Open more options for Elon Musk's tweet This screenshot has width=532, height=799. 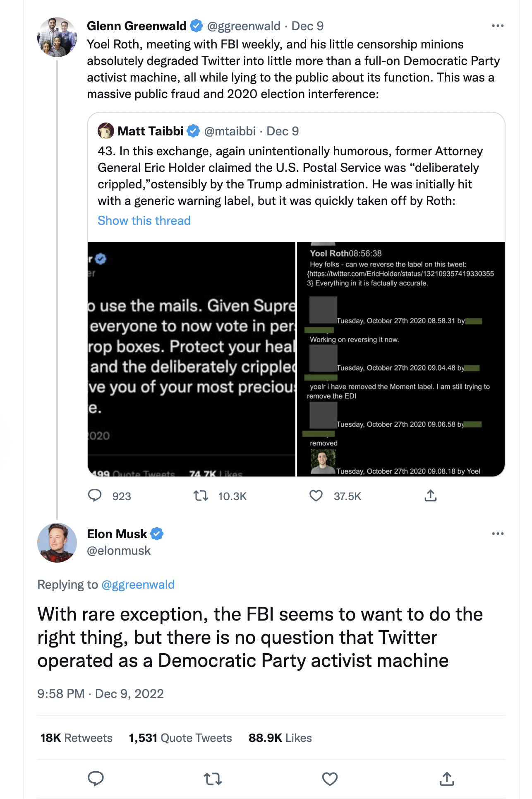498,534
